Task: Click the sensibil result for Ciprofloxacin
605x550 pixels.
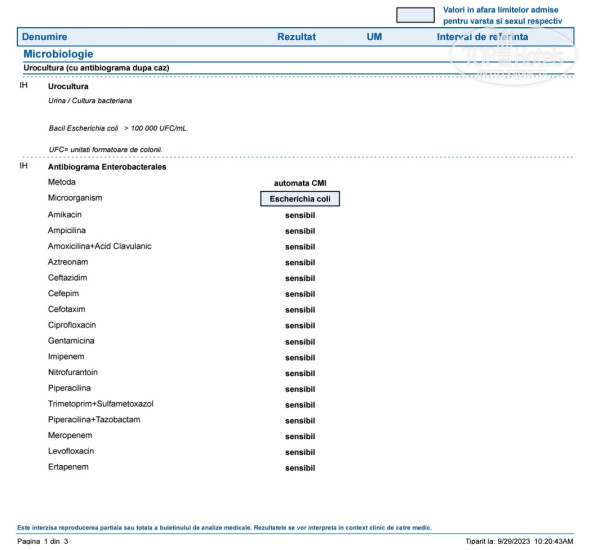Action: coord(299,326)
